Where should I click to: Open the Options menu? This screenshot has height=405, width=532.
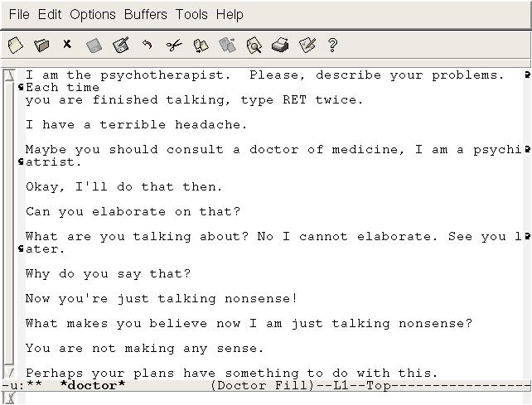pos(93,14)
